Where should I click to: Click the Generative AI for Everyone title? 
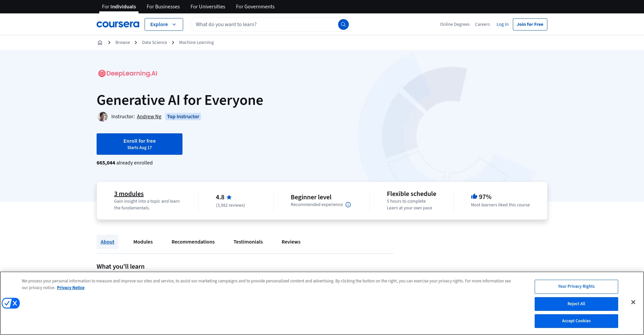click(x=180, y=100)
